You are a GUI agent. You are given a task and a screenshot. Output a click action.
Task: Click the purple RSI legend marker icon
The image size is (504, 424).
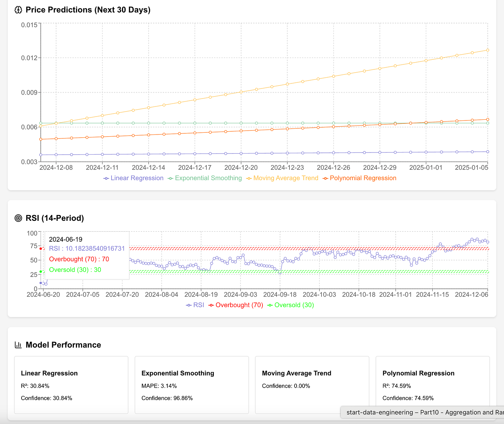(x=189, y=305)
